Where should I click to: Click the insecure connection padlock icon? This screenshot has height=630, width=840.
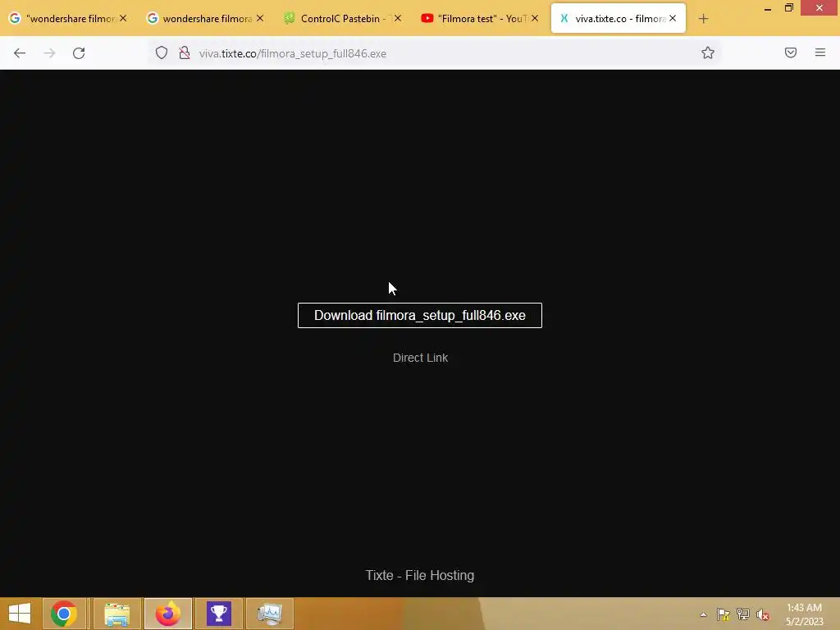click(185, 52)
